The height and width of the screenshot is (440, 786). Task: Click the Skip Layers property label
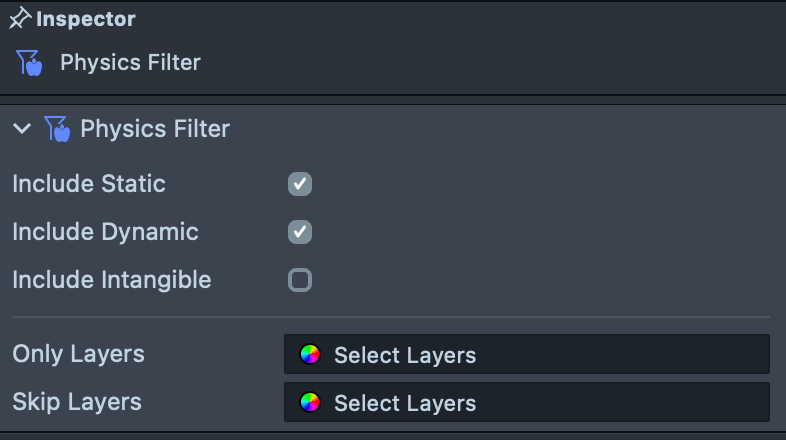[x=77, y=402]
